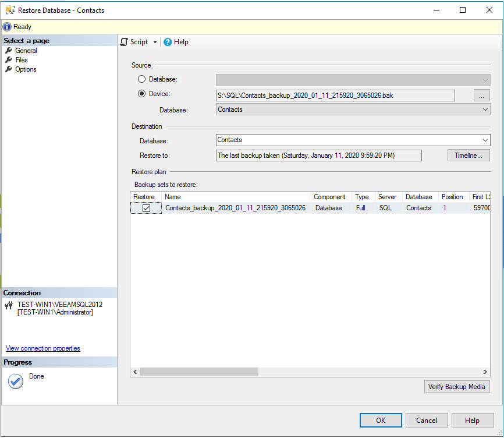Switch to the Files page
Screen dimensions: 504x438
tap(22, 60)
